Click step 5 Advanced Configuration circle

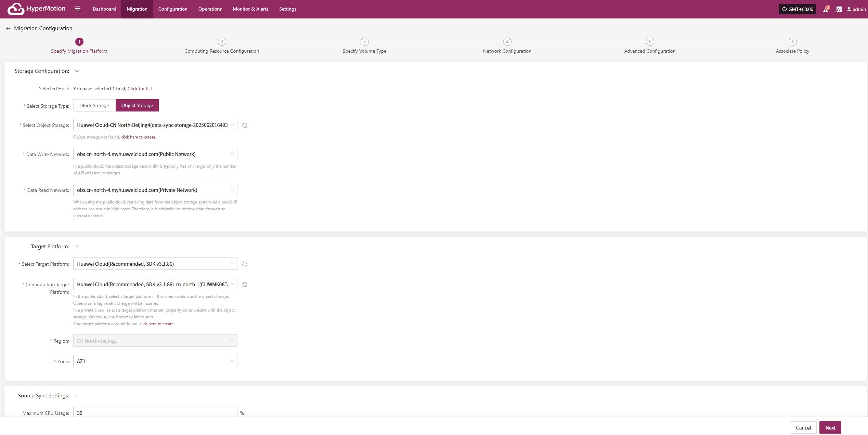(650, 42)
